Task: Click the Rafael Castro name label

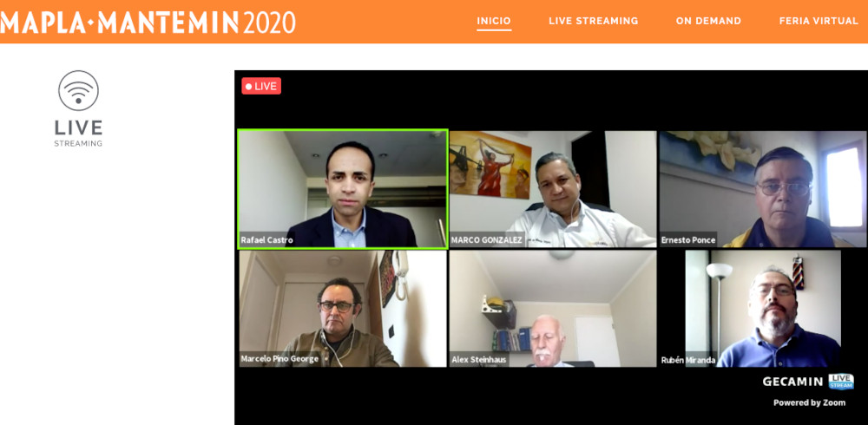Action: (266, 240)
